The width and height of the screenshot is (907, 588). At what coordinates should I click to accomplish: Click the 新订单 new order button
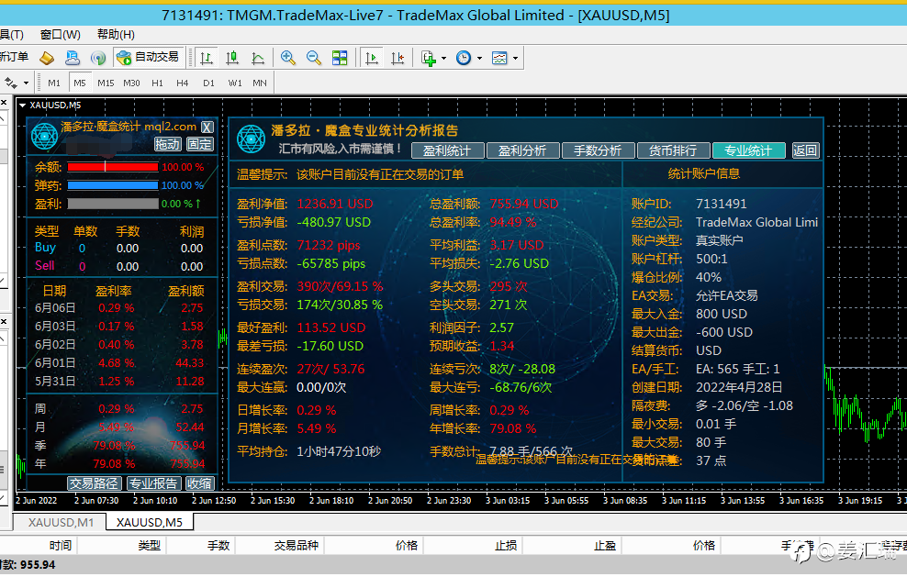[x=15, y=57]
